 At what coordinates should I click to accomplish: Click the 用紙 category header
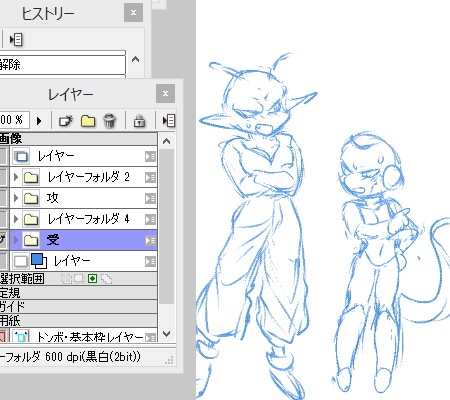pos(78,320)
